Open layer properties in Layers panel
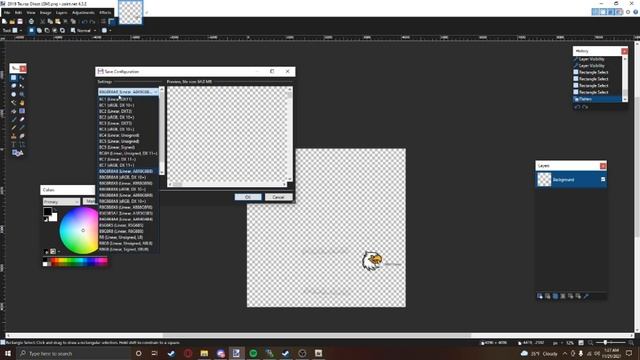The image size is (640, 360). [x=586, y=296]
